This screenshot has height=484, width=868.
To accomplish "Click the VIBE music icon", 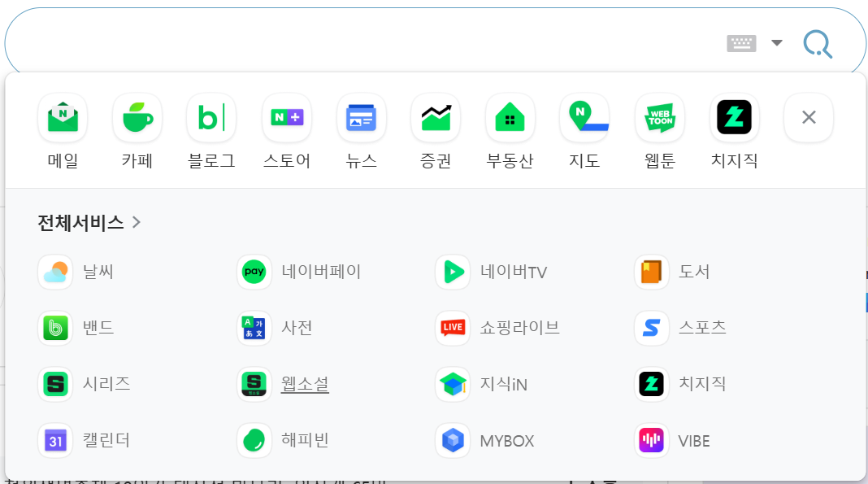I will coord(652,441).
